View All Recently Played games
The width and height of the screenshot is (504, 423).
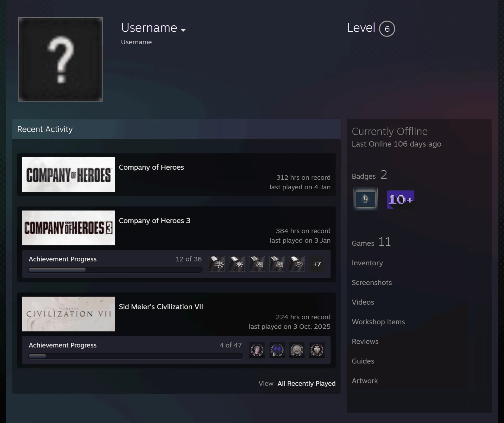(x=307, y=383)
